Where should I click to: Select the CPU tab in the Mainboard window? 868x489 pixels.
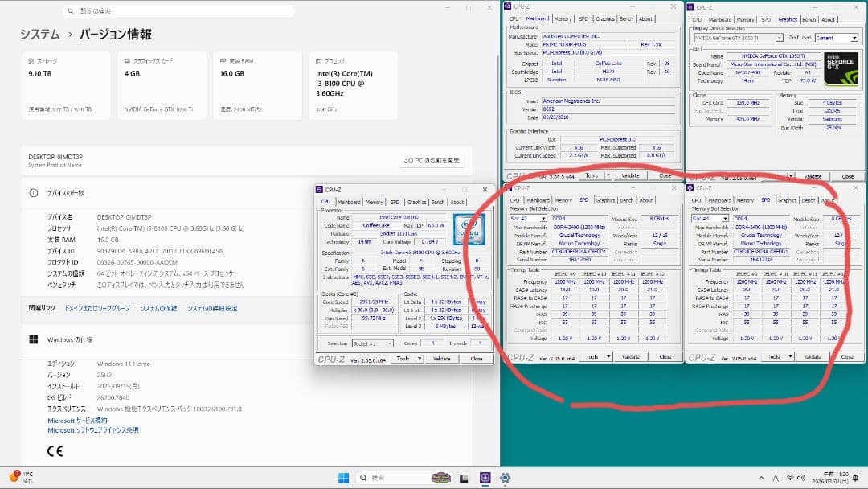click(514, 18)
